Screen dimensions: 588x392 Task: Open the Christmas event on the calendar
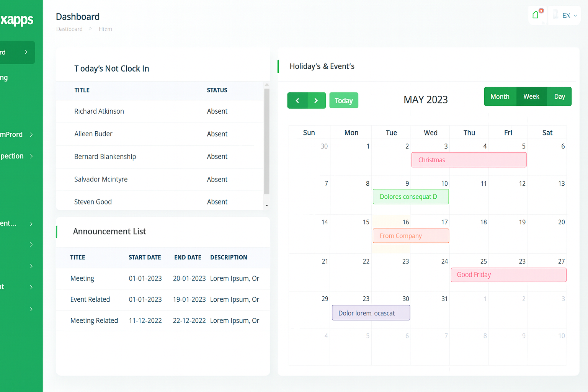(469, 160)
